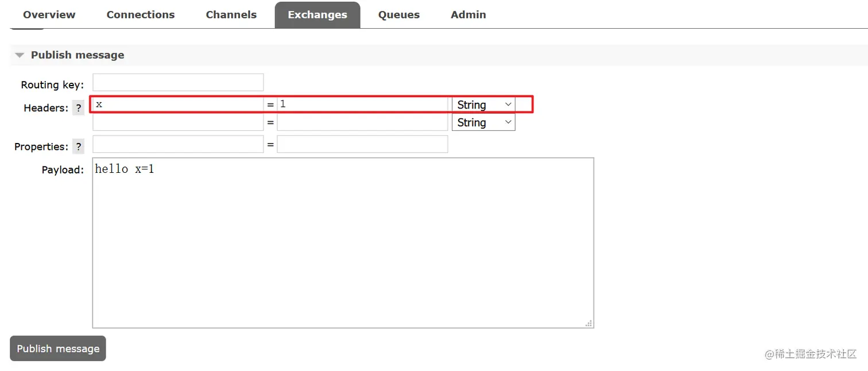Click the Payload label
Viewport: 868px width, 371px height.
pyautogui.click(x=63, y=170)
